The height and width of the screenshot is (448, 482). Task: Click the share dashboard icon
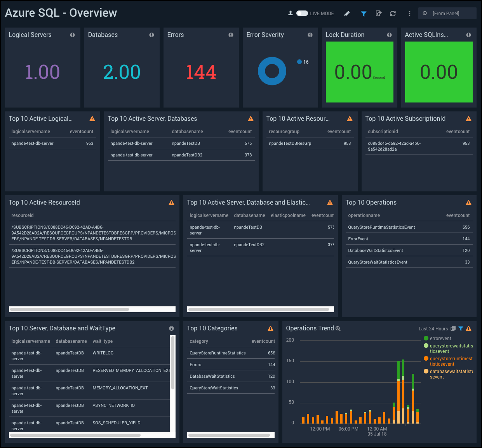tap(379, 14)
